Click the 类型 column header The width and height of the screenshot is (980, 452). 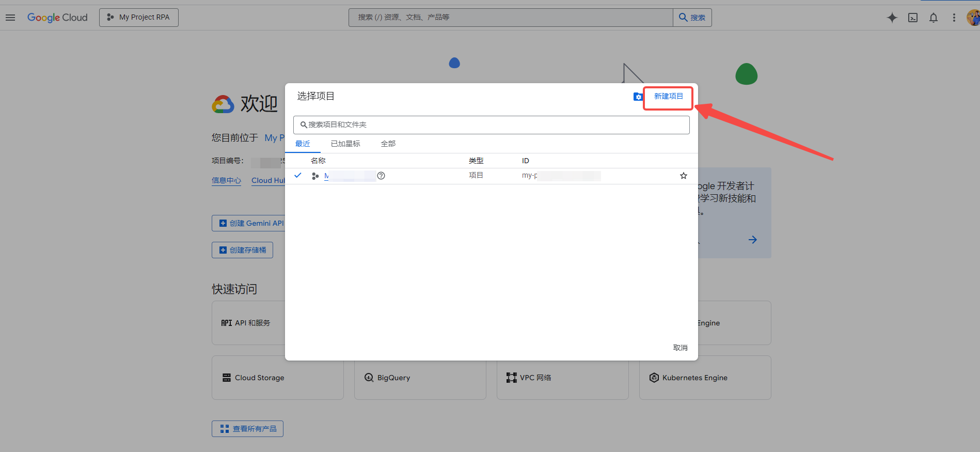click(x=476, y=161)
